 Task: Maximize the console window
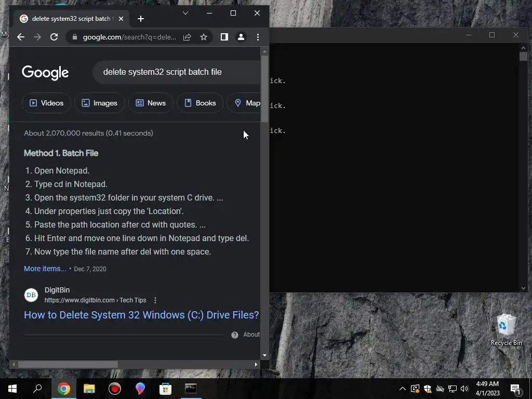[x=492, y=35]
